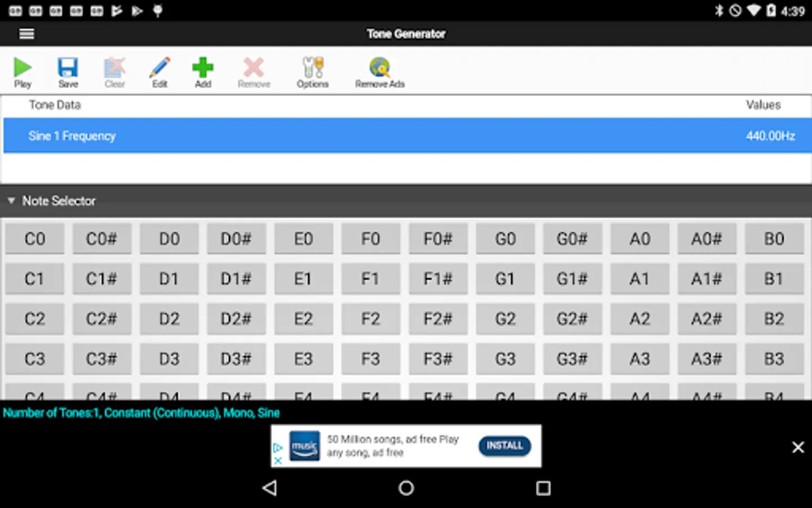Screen dimensions: 812x508
Task: Tap the D2# note
Action: (236, 319)
